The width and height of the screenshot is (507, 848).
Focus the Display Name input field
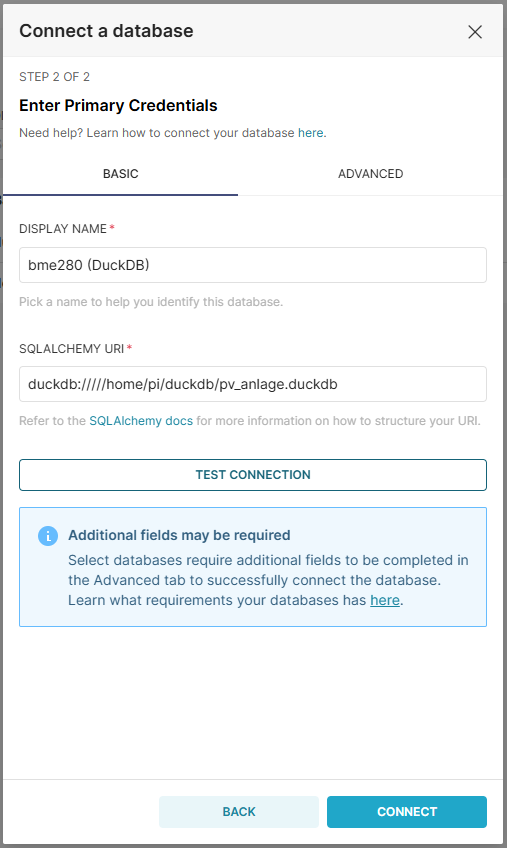(253, 265)
